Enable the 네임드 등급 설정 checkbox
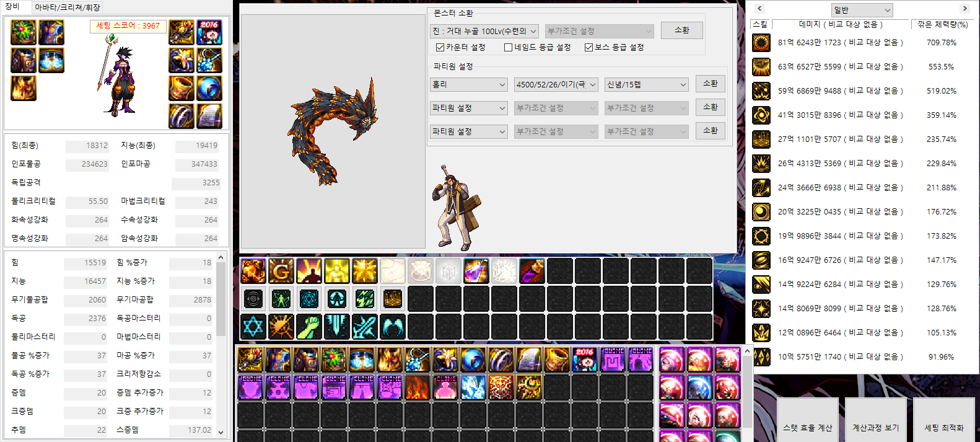Image resolution: width=980 pixels, height=442 pixels. click(508, 48)
